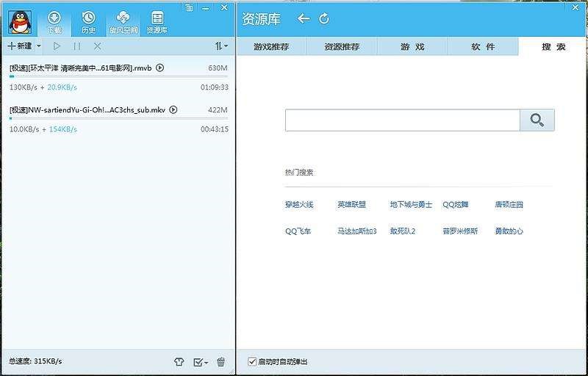Search hot keyword 马达加斯加3
The image size is (588, 376).
(x=357, y=231)
